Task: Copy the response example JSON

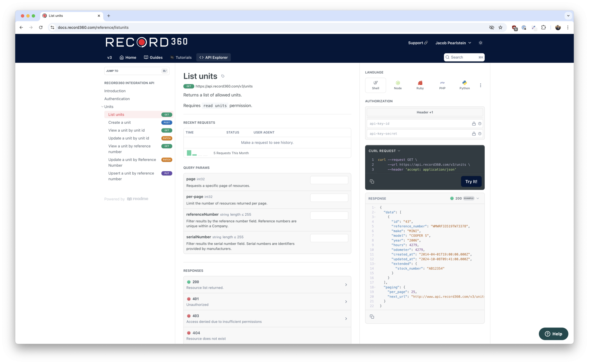Action: click(372, 316)
